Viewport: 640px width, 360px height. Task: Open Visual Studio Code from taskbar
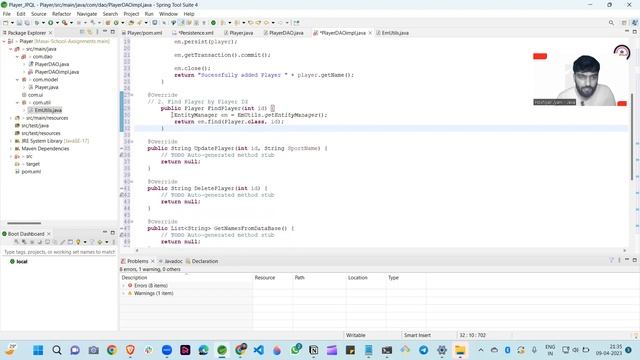pos(258,350)
